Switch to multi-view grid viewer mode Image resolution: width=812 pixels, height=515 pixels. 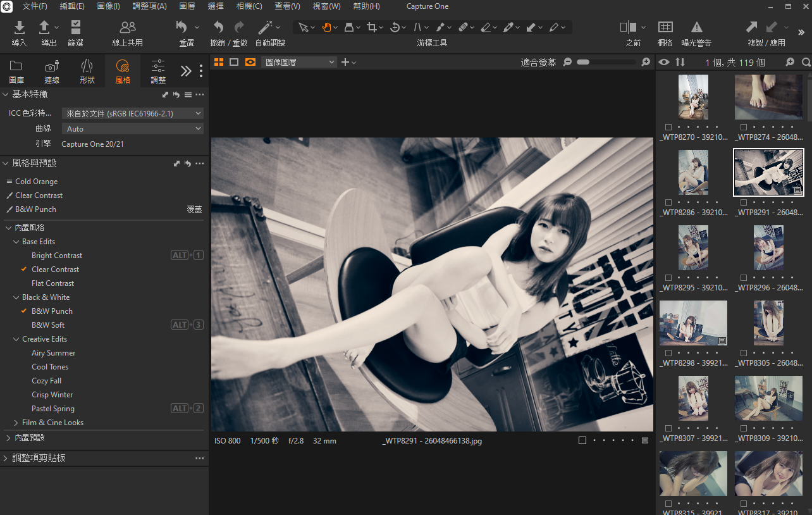point(219,62)
